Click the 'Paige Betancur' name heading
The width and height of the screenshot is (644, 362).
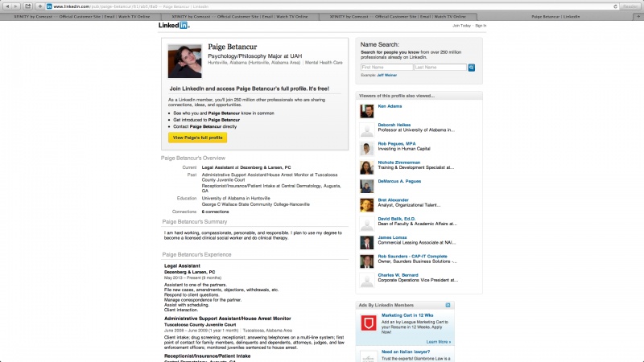tap(233, 47)
